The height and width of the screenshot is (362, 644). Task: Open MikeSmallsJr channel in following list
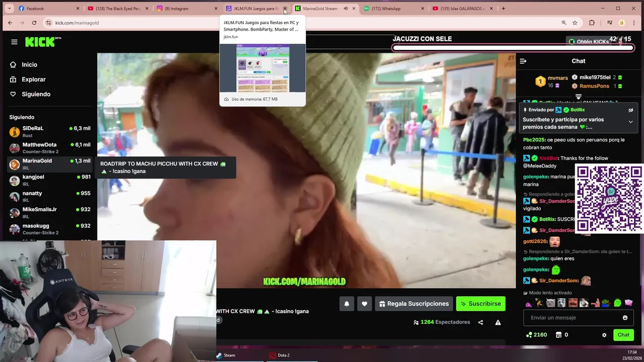click(50, 213)
